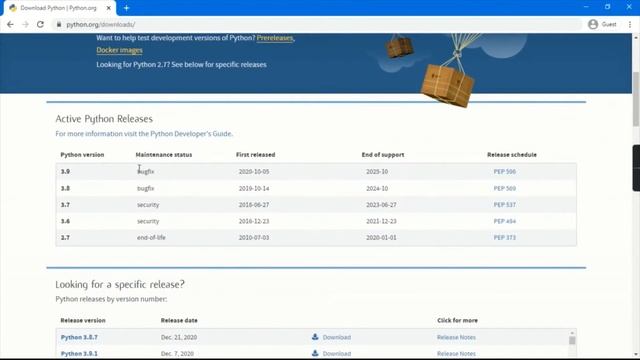Image resolution: width=640 pixels, height=360 pixels.
Task: Click end of support '2021-12-23'
Action: (x=381, y=221)
